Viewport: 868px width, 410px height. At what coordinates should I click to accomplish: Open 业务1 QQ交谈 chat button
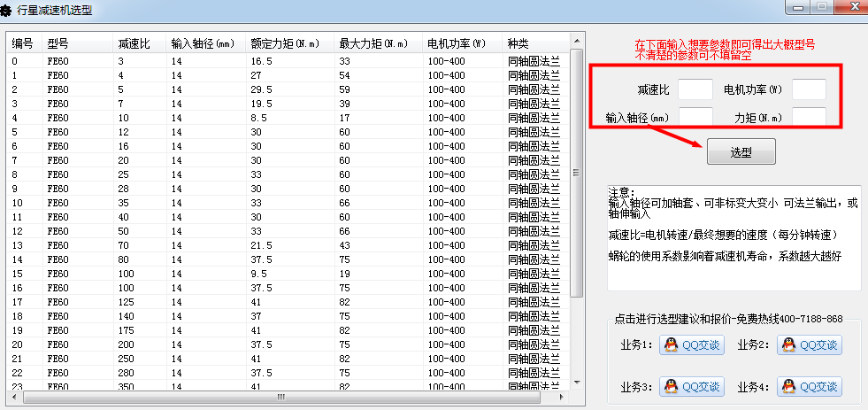coord(691,344)
